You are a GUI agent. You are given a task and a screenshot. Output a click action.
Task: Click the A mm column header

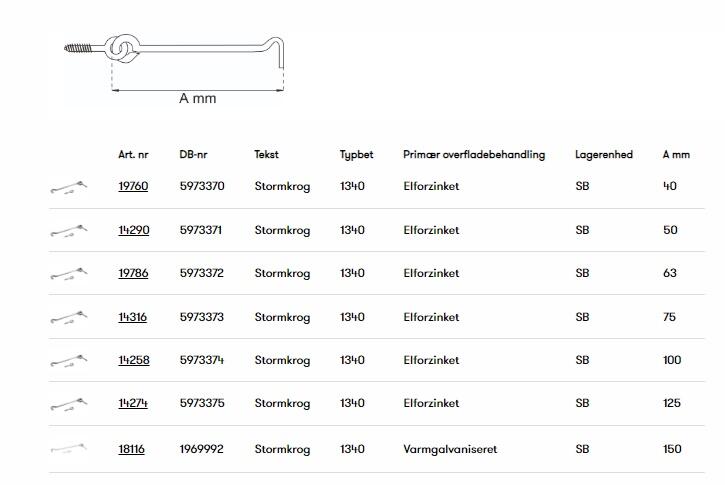tap(676, 155)
